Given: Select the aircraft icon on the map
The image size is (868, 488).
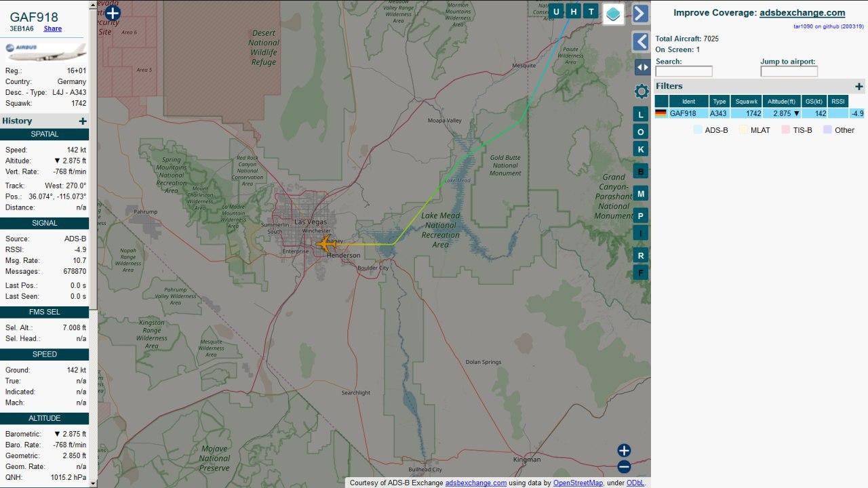Looking at the screenshot, I should coord(325,244).
